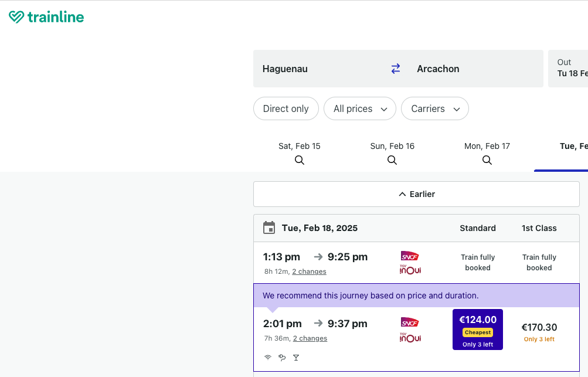588x377 pixels.
Task: Open the Carriers dropdown
Action: (x=434, y=108)
